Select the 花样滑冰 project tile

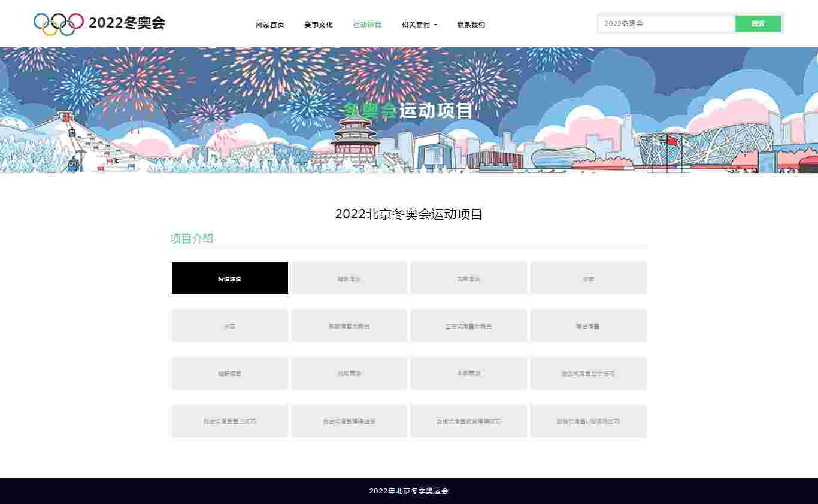pos(469,278)
